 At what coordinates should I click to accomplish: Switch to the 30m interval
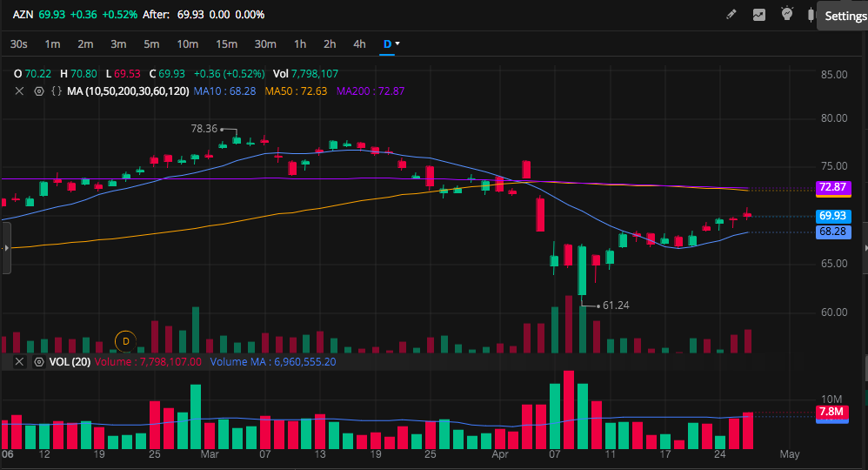point(265,44)
